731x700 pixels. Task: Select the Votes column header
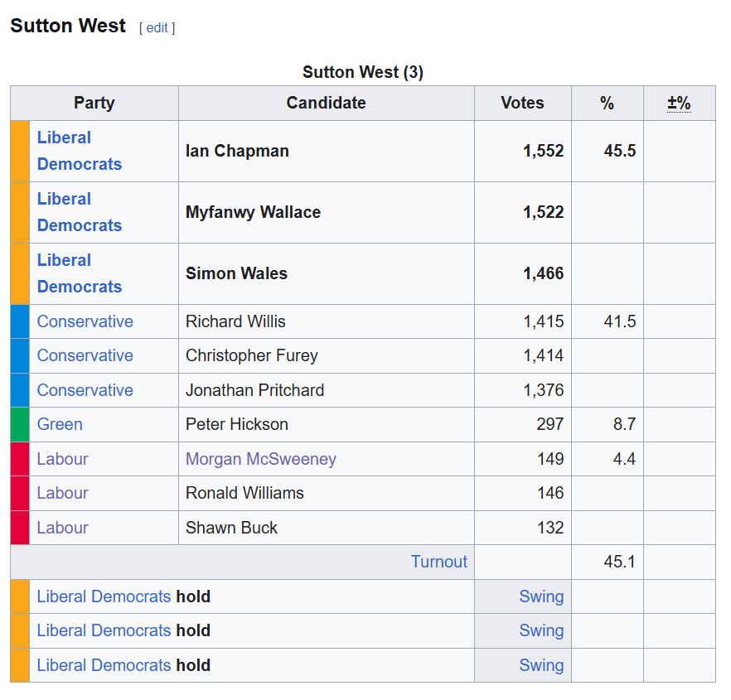[522, 103]
